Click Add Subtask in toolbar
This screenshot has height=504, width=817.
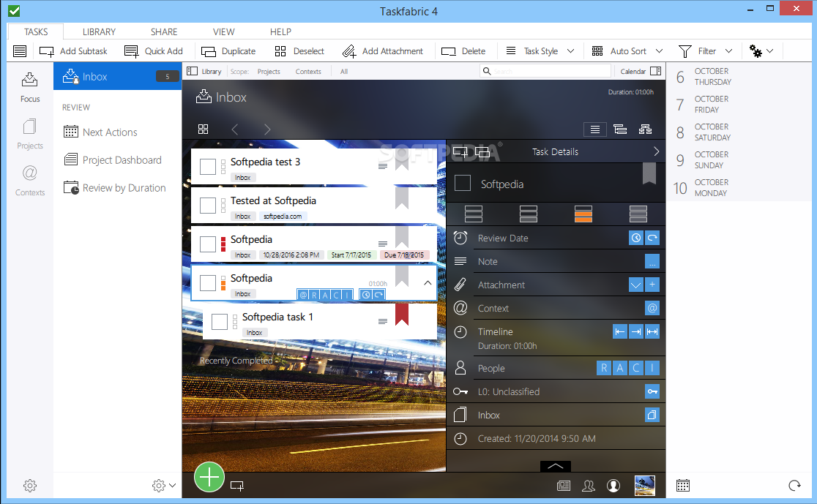pos(73,51)
